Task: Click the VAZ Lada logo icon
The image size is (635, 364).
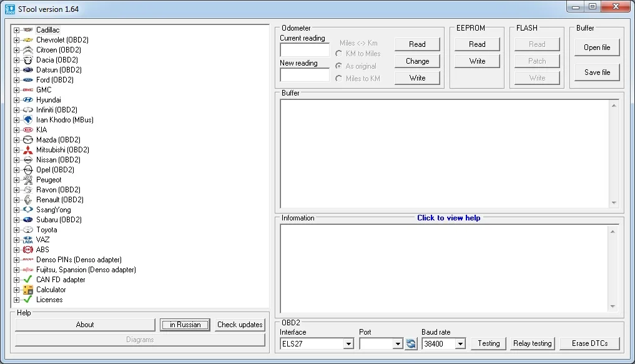Action: pos(27,240)
